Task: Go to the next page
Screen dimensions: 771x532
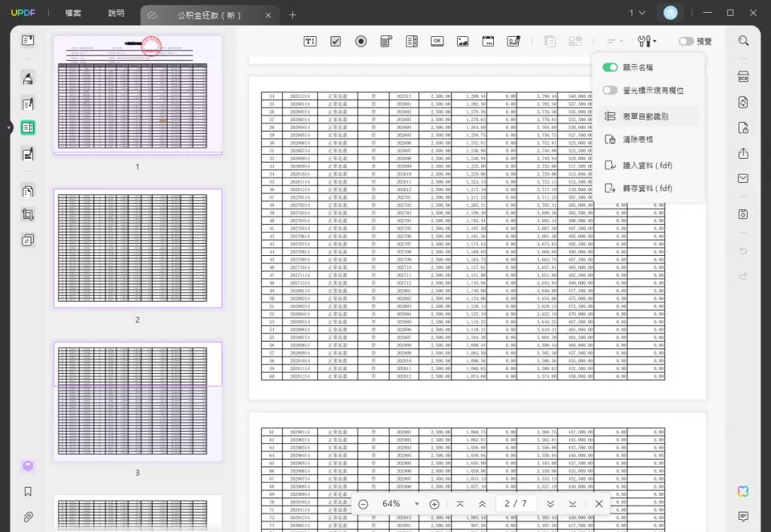Action: coord(550,504)
